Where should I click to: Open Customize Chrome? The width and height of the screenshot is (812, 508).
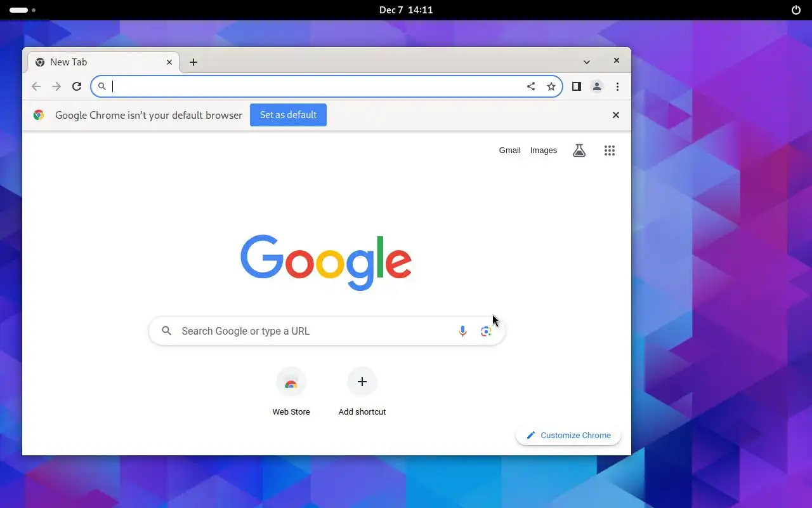point(568,435)
